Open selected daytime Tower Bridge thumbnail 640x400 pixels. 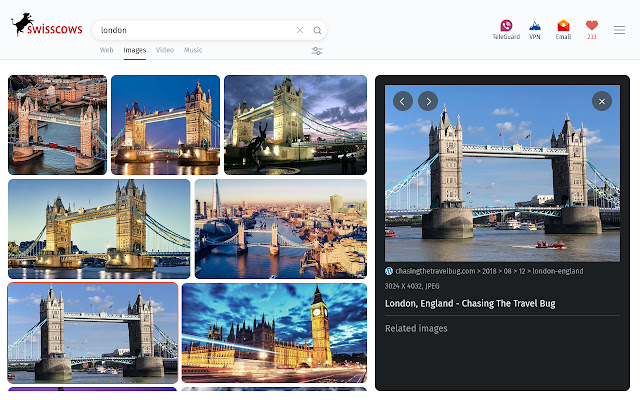93,333
